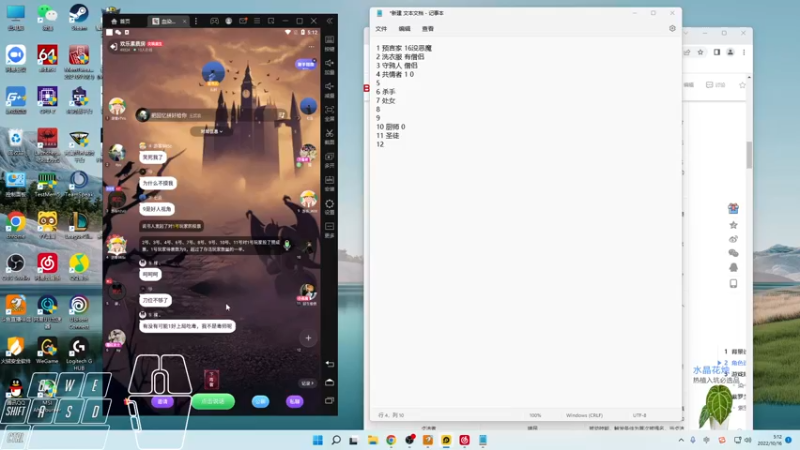The image size is (800, 450).
Task: Click the red card at bottom center
Action: coord(211,379)
